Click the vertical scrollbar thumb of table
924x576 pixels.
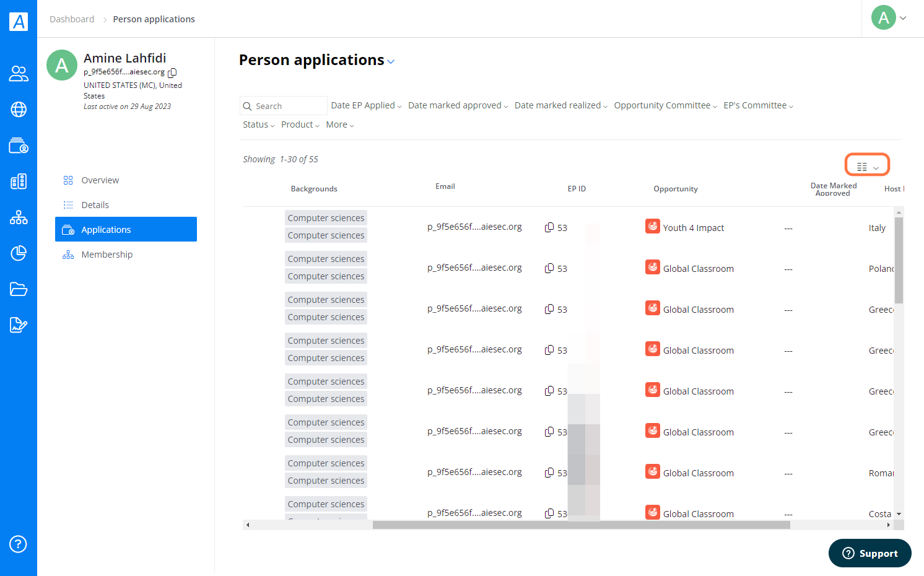tap(899, 260)
